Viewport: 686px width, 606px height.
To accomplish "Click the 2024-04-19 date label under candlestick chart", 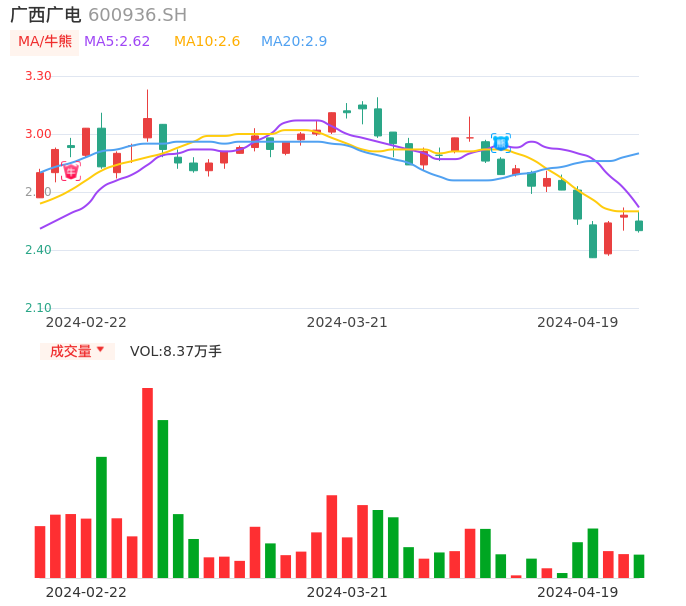I will tap(577, 322).
